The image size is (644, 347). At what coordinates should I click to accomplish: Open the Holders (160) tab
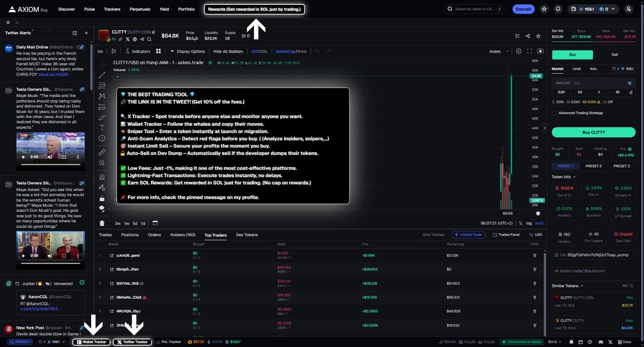[x=182, y=235]
